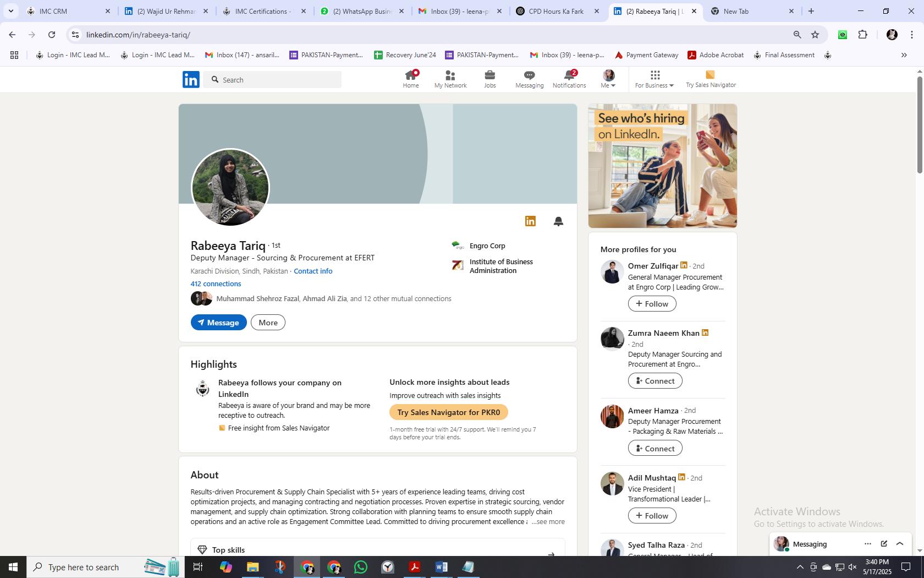Click Windows taskbar search box
The height and width of the screenshot is (578, 924).
105,567
